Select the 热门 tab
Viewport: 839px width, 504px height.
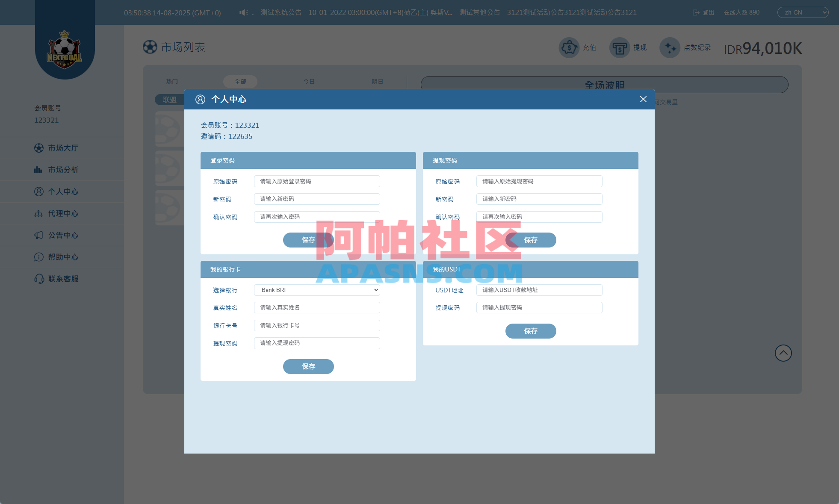171,81
